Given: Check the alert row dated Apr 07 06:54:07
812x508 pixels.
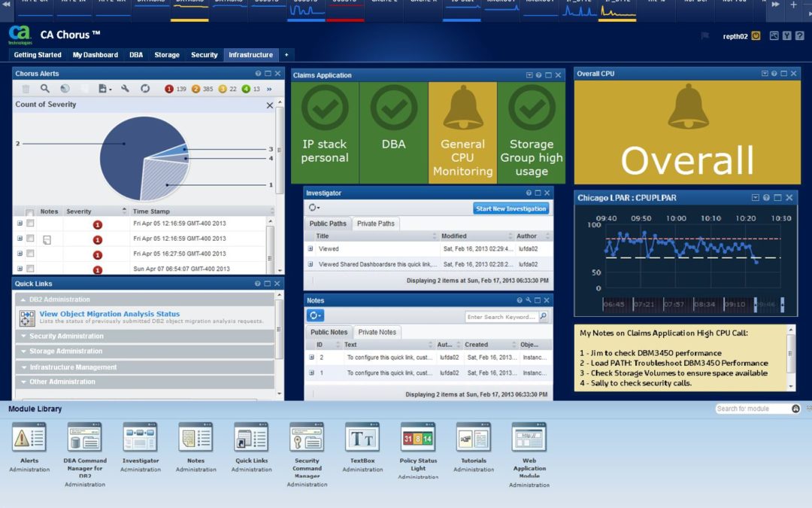Looking at the screenshot, I should (x=30, y=269).
